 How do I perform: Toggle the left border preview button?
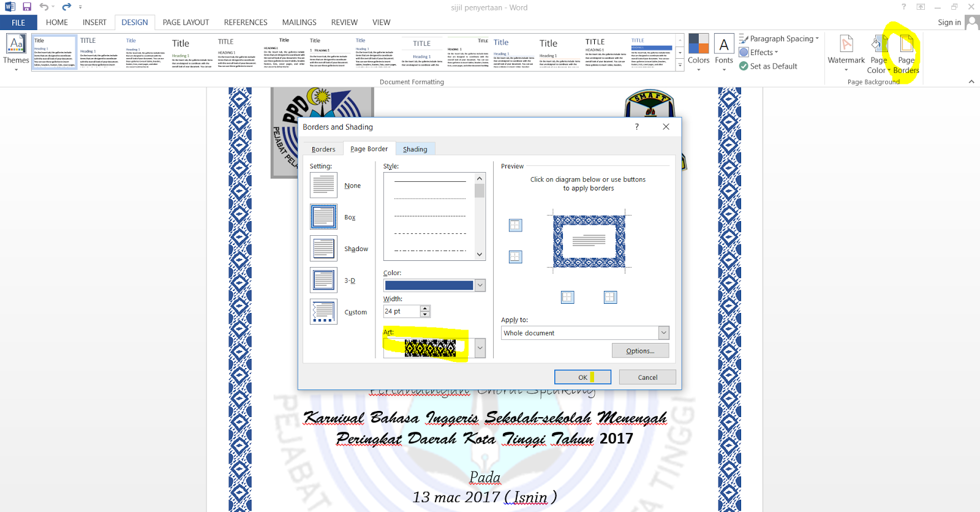568,297
